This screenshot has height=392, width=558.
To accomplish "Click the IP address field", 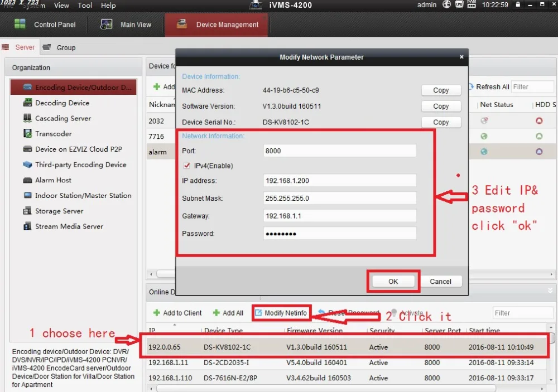I will click(340, 180).
